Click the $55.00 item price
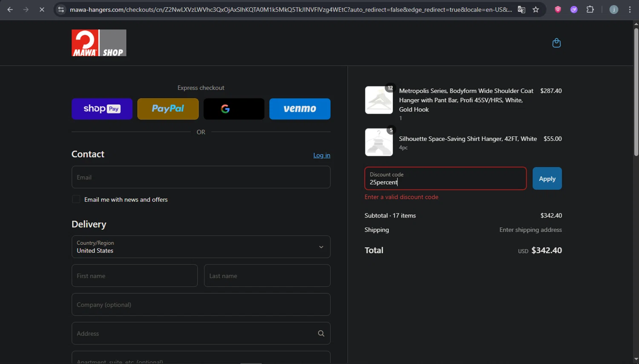Image resolution: width=639 pixels, height=364 pixels. coord(553,139)
